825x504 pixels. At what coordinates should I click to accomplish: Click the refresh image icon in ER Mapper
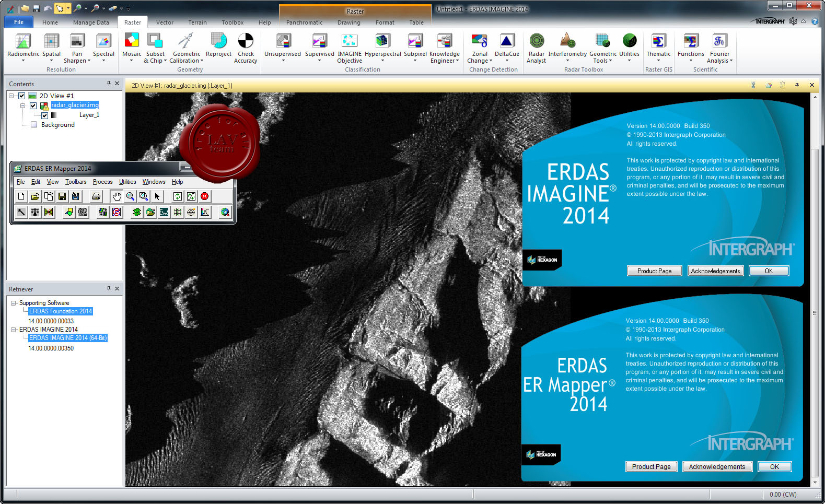178,196
